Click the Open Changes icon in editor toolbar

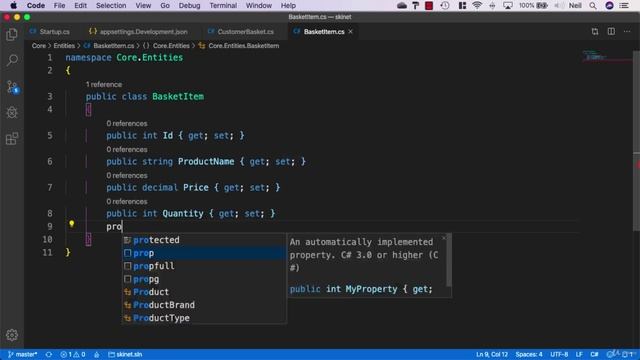pos(595,31)
